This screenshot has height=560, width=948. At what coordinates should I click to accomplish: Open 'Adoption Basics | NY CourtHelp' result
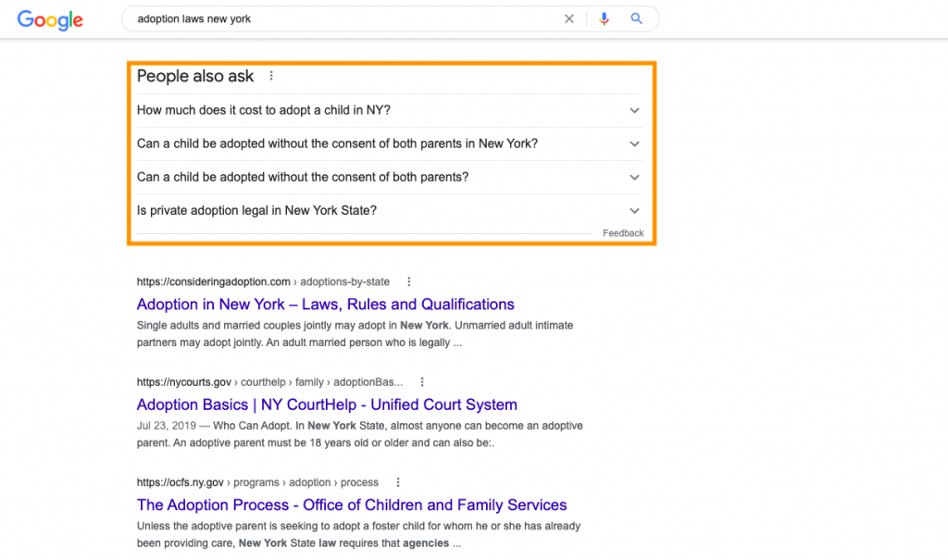327,404
